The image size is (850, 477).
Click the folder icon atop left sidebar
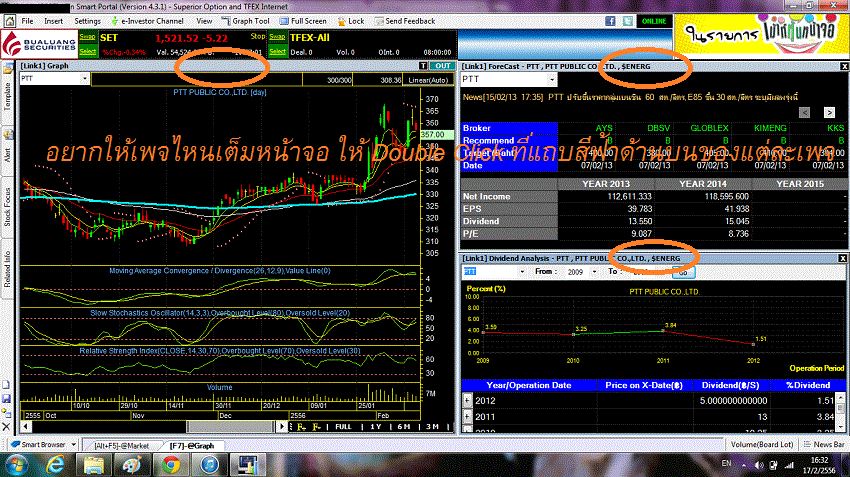(8, 68)
